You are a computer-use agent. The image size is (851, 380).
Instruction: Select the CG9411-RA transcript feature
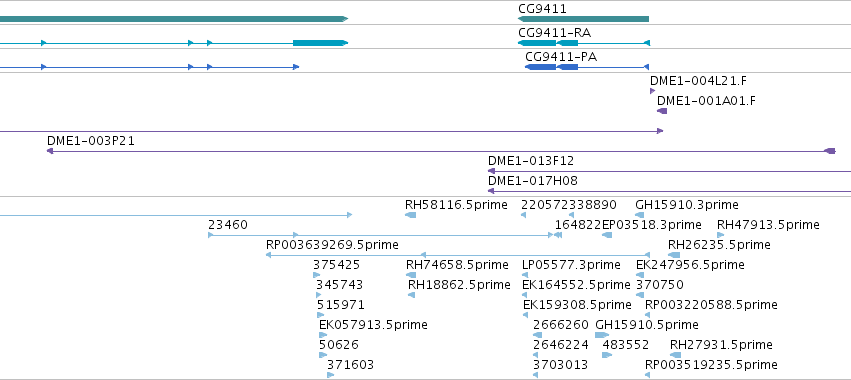click(x=583, y=43)
